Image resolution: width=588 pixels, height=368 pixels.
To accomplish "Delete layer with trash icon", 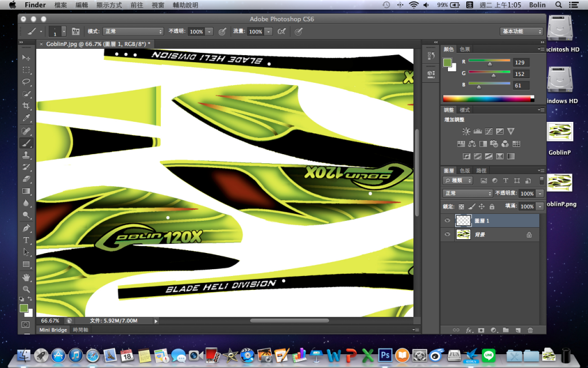I will tap(530, 330).
